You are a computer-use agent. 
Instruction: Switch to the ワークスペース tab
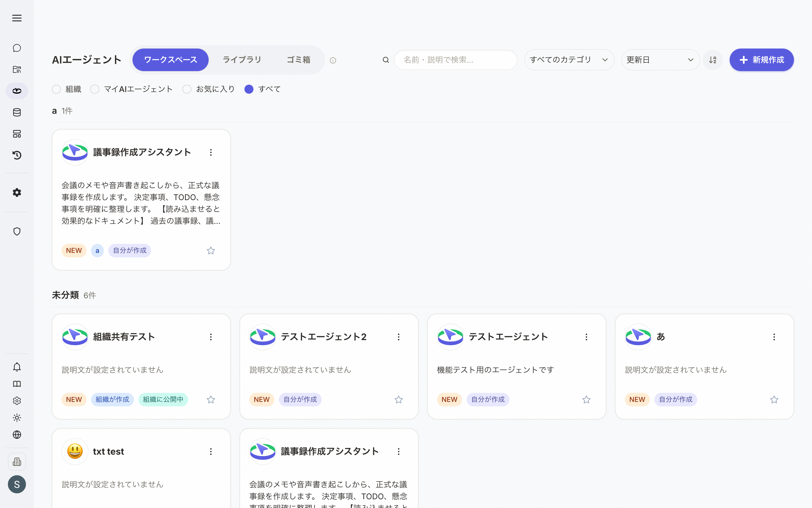tap(171, 60)
